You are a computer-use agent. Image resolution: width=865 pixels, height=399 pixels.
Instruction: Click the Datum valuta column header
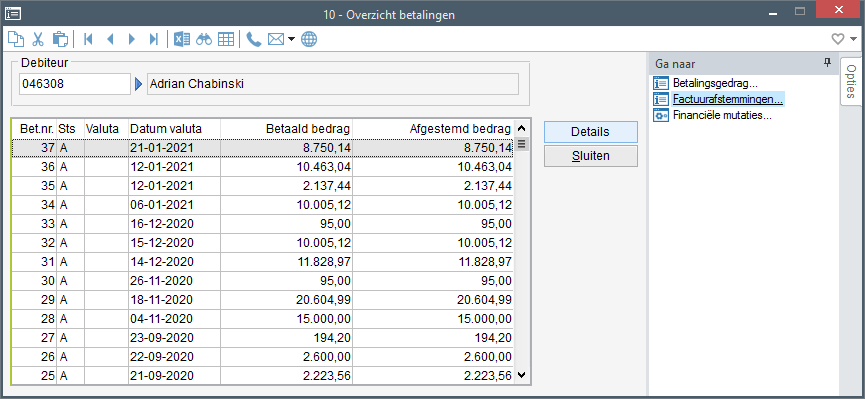point(174,129)
